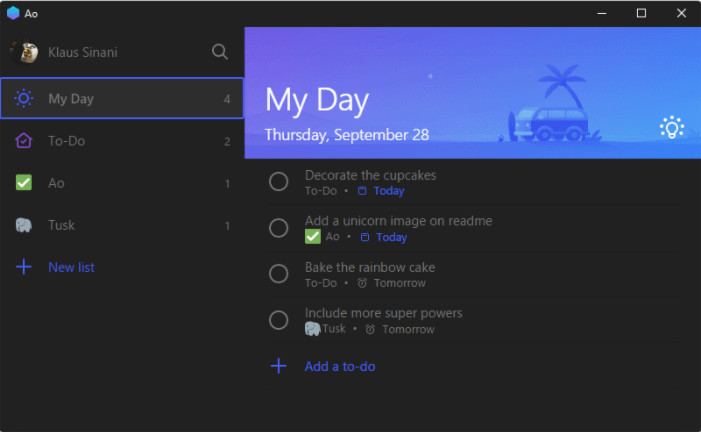Viewport: 701px width, 432px height.
Task: Open suggestions via the lightbulb icon
Action: [x=671, y=127]
